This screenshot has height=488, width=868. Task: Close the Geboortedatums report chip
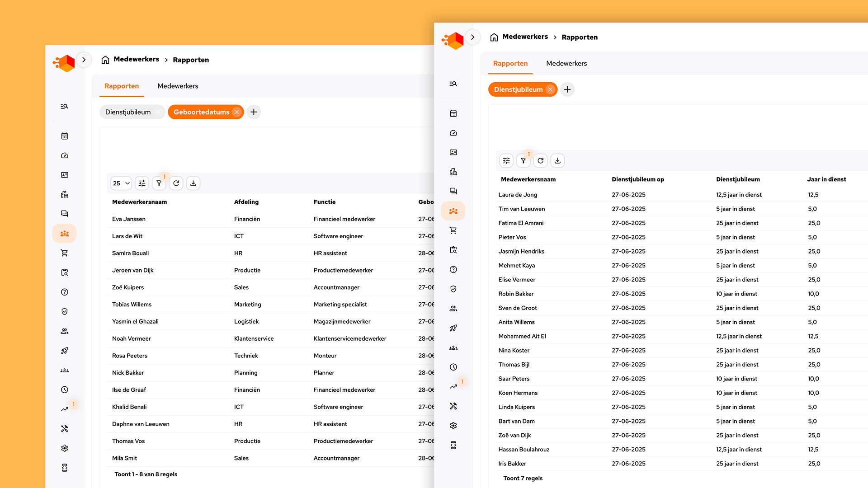(236, 112)
